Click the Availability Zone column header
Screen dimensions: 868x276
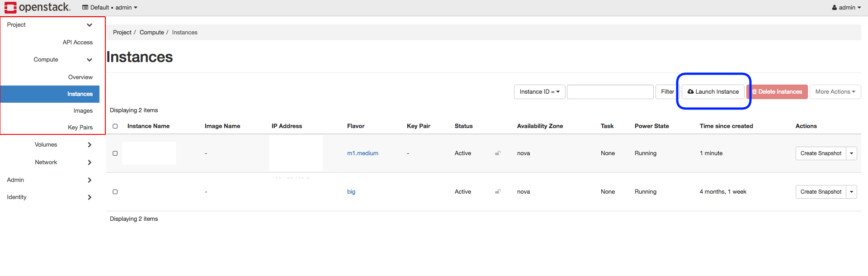pyautogui.click(x=540, y=126)
